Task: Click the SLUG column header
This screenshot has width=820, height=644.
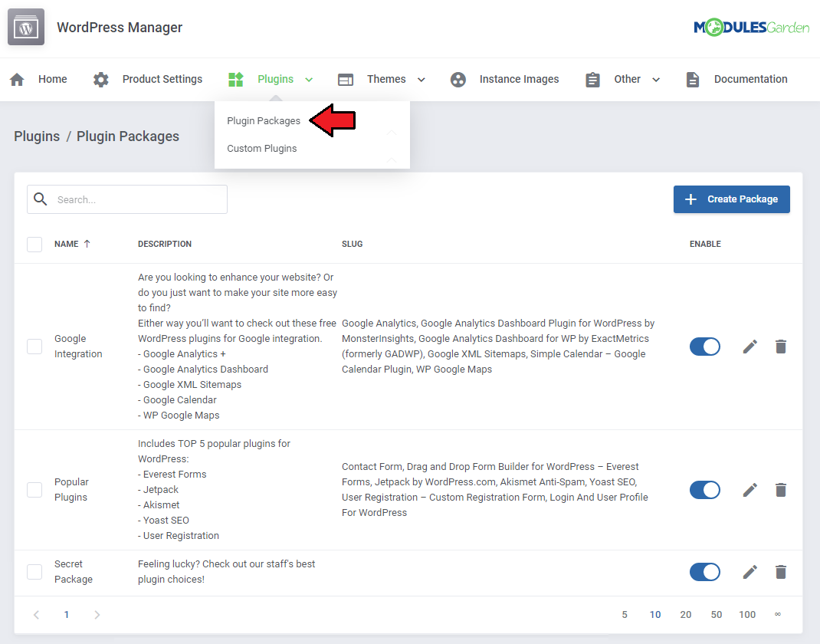Action: coord(352,244)
